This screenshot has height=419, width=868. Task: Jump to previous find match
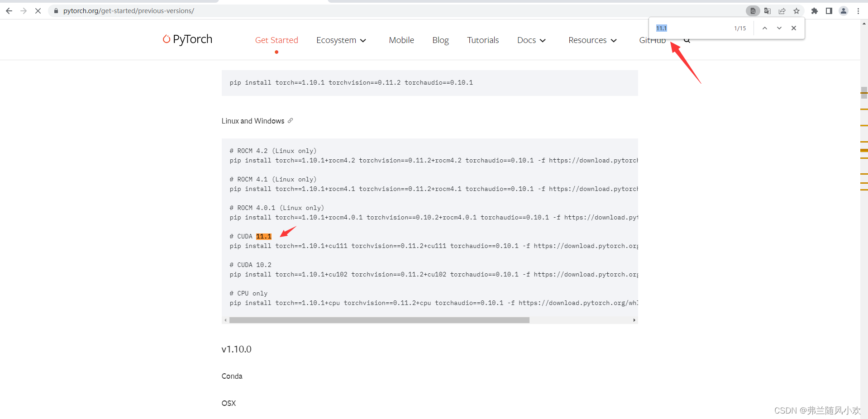765,28
